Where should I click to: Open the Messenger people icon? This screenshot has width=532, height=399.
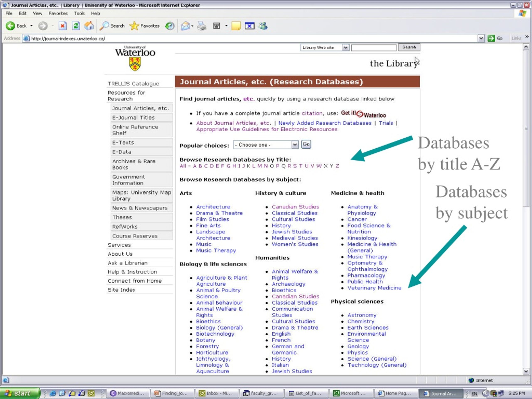pos(263,26)
